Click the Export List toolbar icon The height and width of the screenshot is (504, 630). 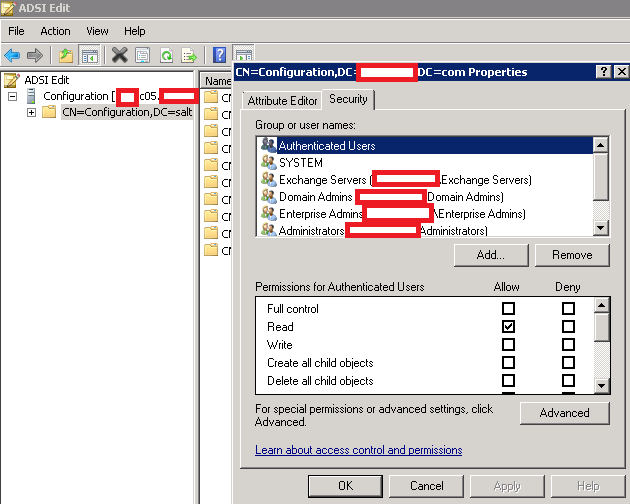(189, 55)
